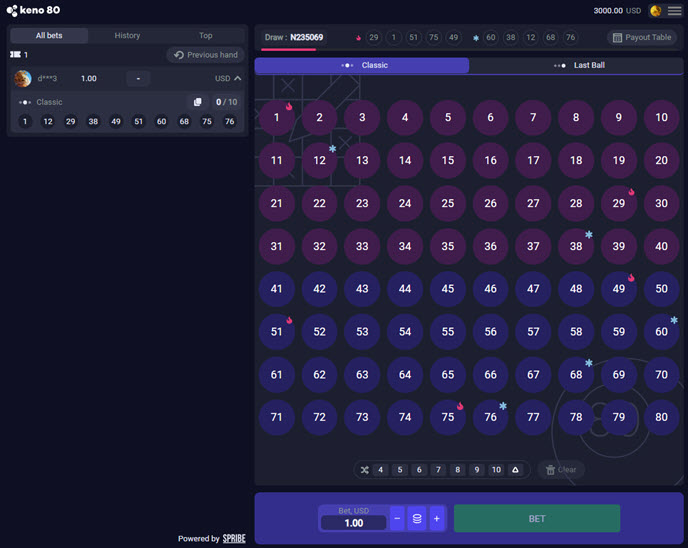Switch to the History tab

[127, 36]
